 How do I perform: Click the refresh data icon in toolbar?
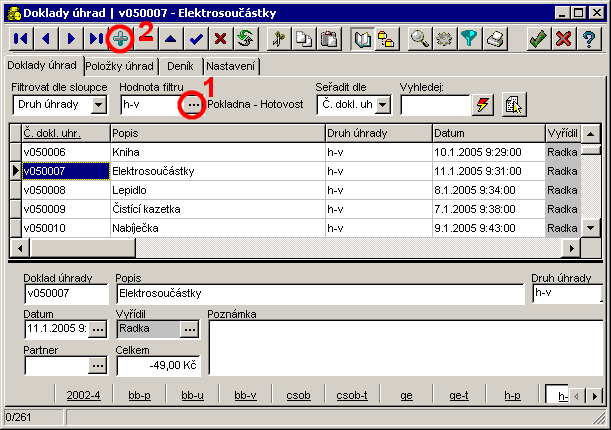(245, 39)
